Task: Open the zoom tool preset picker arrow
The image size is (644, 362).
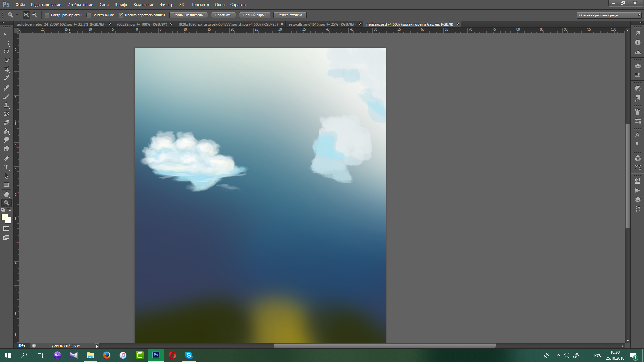Action: tap(17, 15)
